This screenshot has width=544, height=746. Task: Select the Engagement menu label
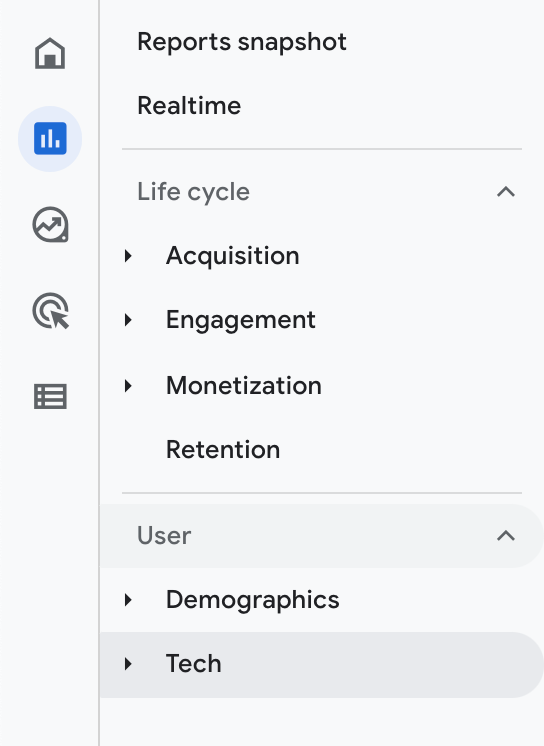240,320
